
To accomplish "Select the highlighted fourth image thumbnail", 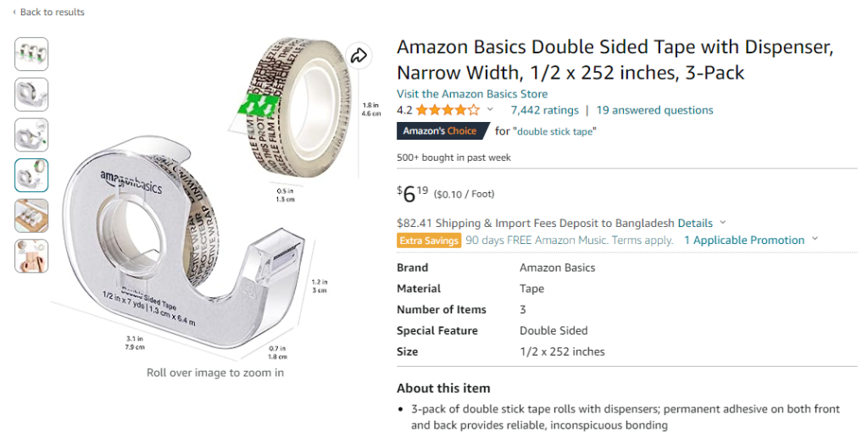I will click(31, 175).
